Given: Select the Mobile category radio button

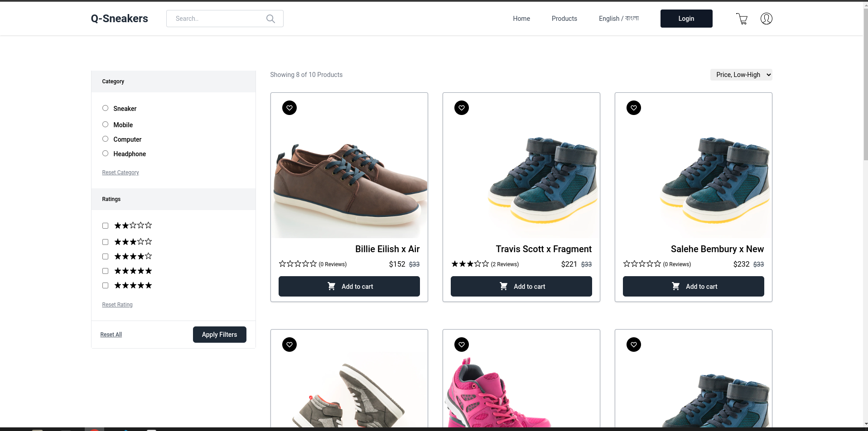Looking at the screenshot, I should coord(105,125).
